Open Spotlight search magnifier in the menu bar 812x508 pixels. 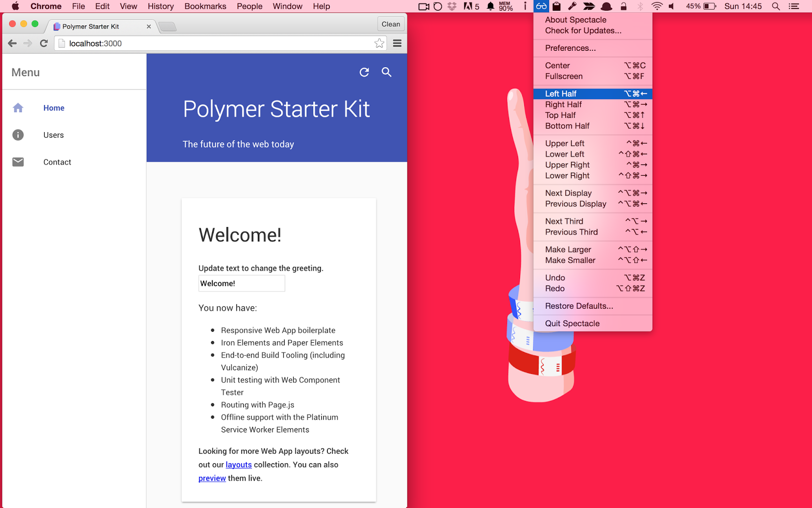pos(776,6)
